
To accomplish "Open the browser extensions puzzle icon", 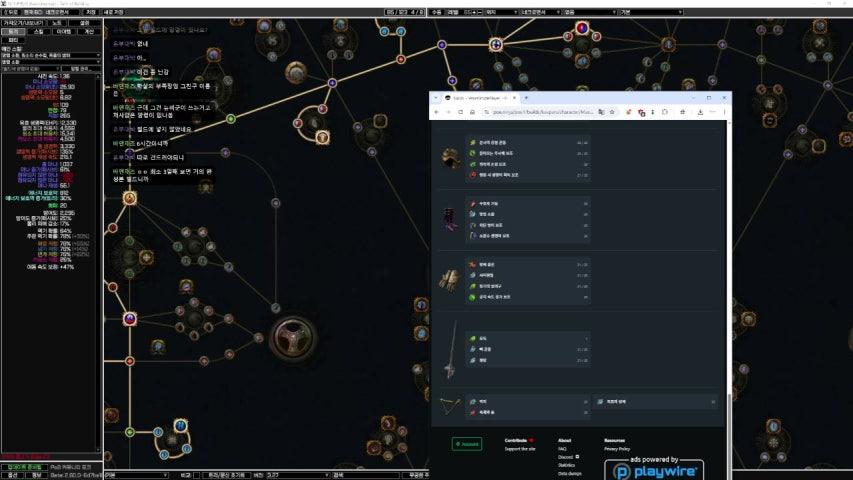I will [x=665, y=112].
